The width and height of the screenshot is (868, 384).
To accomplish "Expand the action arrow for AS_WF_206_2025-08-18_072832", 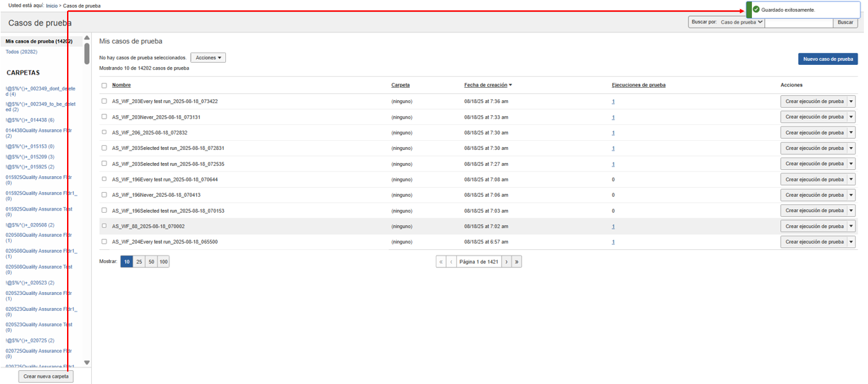I will 851,133.
